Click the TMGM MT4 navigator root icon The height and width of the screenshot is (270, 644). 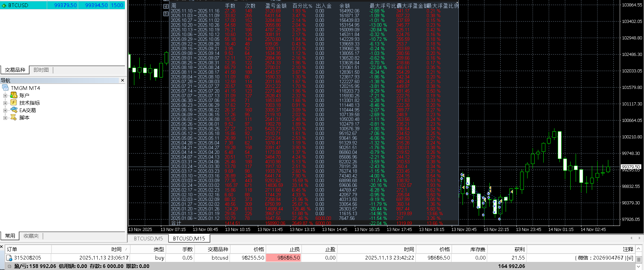click(x=5, y=88)
